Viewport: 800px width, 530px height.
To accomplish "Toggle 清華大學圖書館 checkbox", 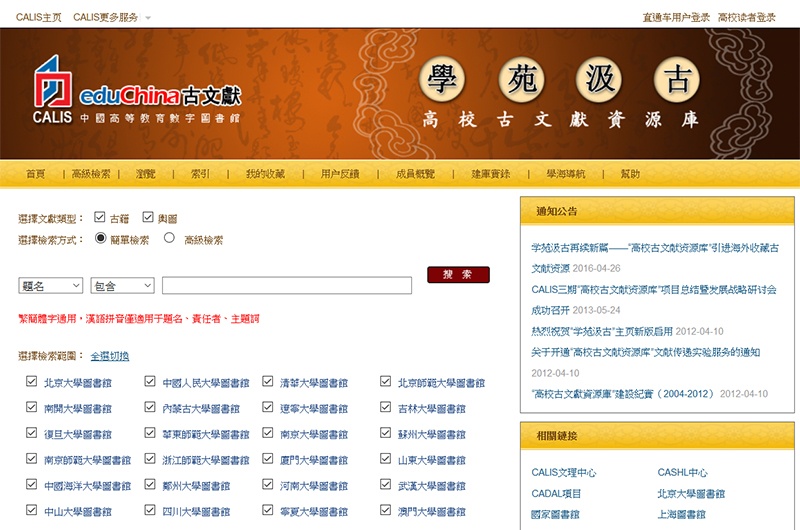I will (268, 382).
